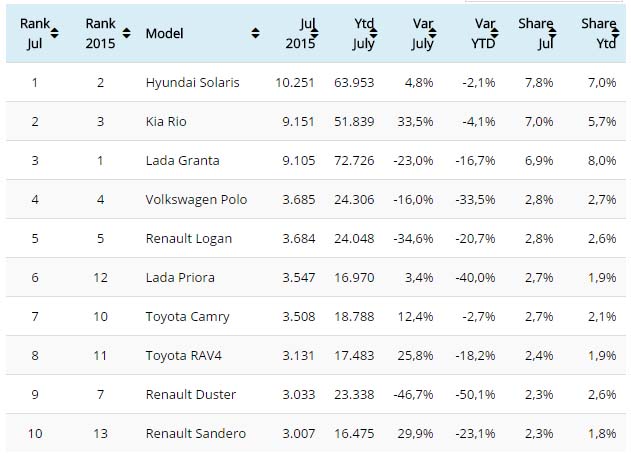Viewport: 631px width, 457px height.
Task: Click Renault Sandero model cell
Action: (195, 433)
